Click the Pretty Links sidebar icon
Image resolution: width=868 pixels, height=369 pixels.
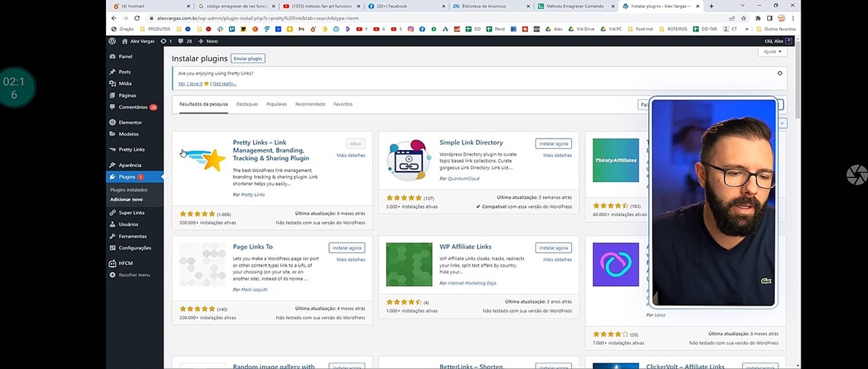(x=112, y=150)
